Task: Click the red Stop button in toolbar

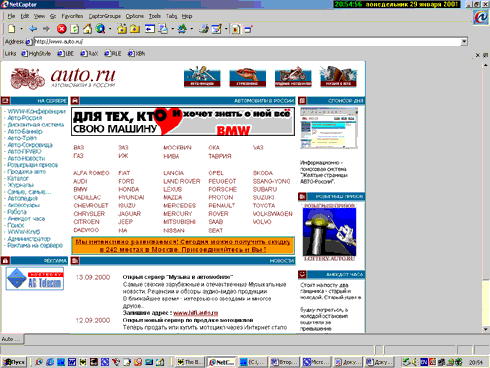Action: pyautogui.click(x=61, y=29)
